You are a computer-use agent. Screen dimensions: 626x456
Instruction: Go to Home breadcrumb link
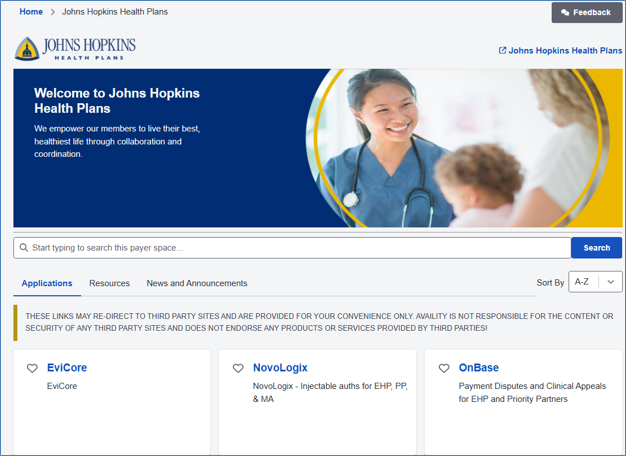[31, 12]
